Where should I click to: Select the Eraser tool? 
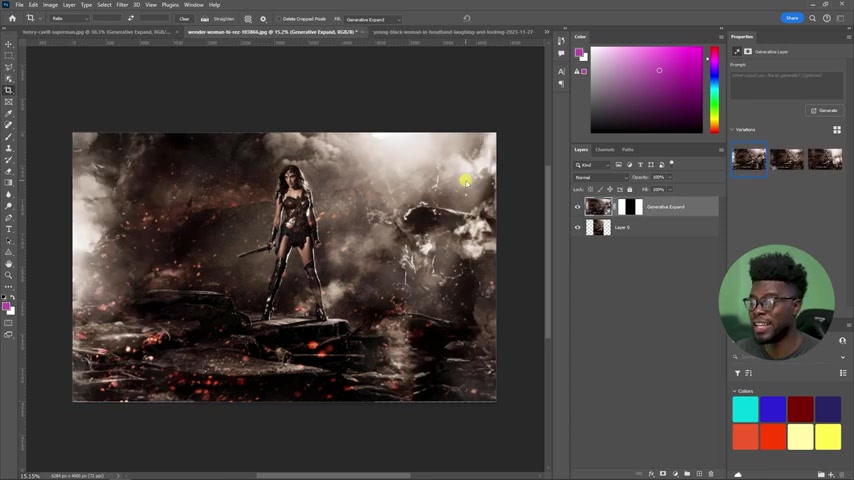point(8,171)
